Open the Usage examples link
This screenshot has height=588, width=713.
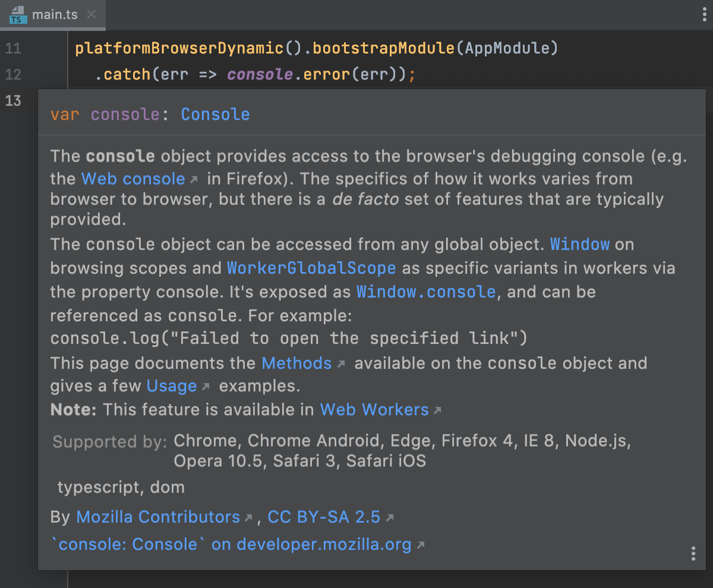[172, 386]
